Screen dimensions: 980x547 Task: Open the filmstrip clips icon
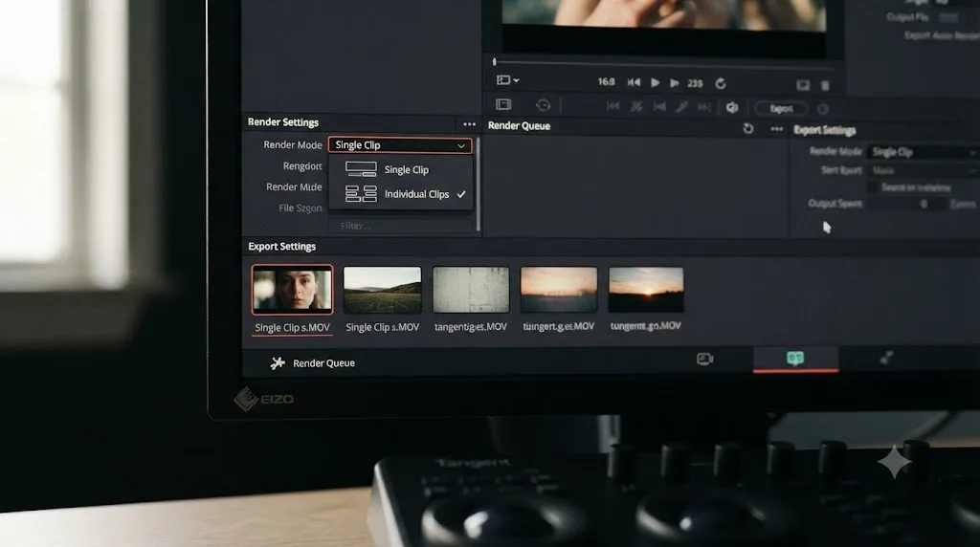point(503,104)
